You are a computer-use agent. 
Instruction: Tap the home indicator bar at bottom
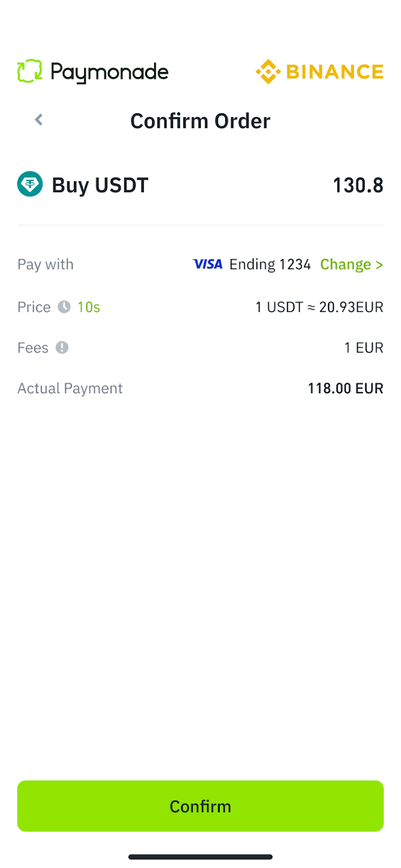click(200, 857)
